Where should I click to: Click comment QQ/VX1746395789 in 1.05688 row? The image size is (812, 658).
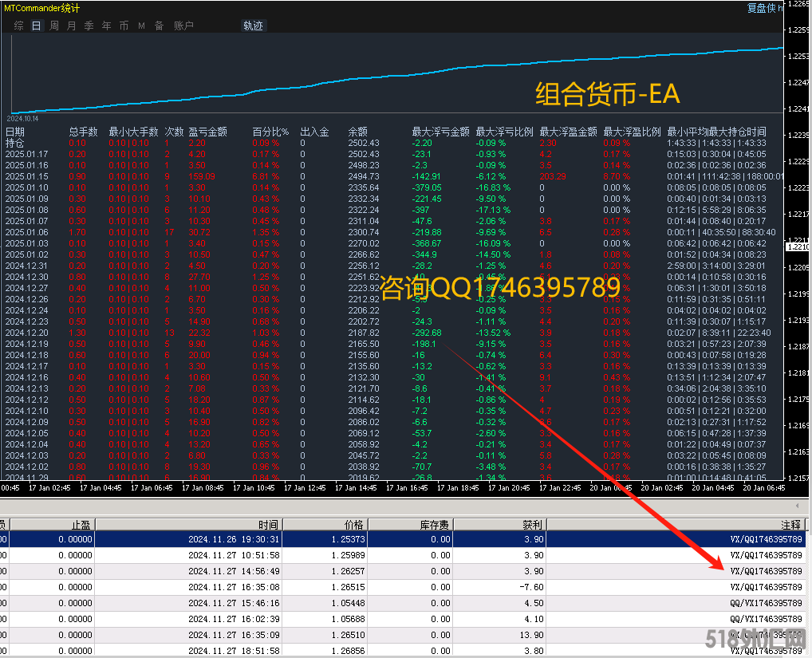point(766,619)
